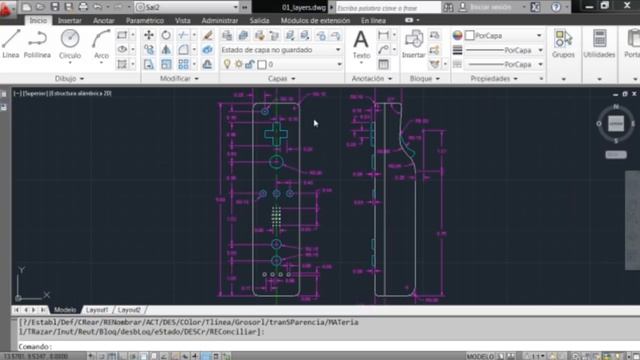The height and width of the screenshot is (360, 640).
Task: Select the Línea drawing tool
Action: (11, 43)
